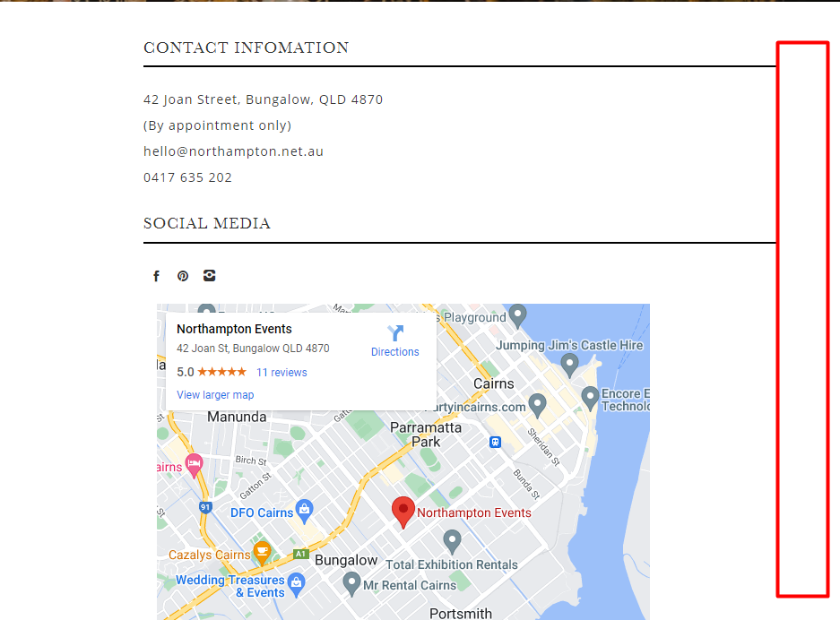Screen dimensions: 840x620
Task: Click the route 91 highway shield
Action: click(x=205, y=506)
